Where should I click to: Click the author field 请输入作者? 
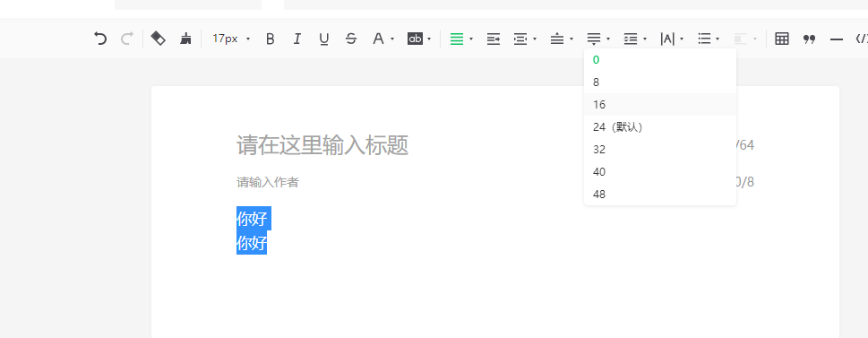coord(268,182)
